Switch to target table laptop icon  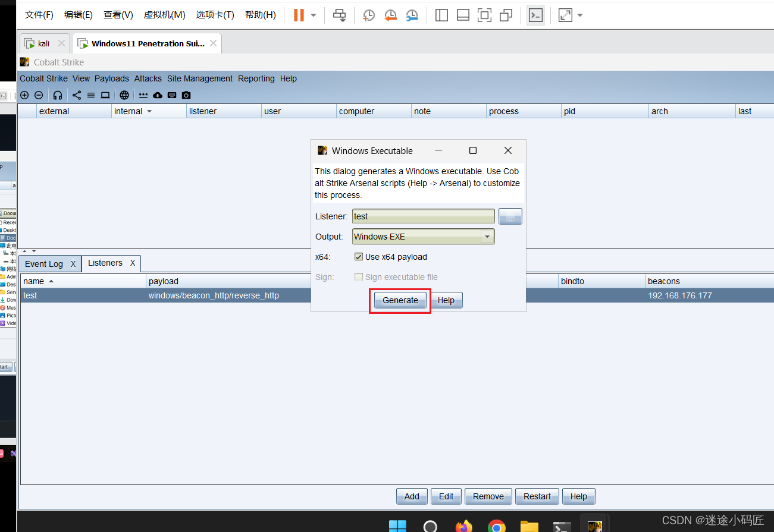click(105, 95)
